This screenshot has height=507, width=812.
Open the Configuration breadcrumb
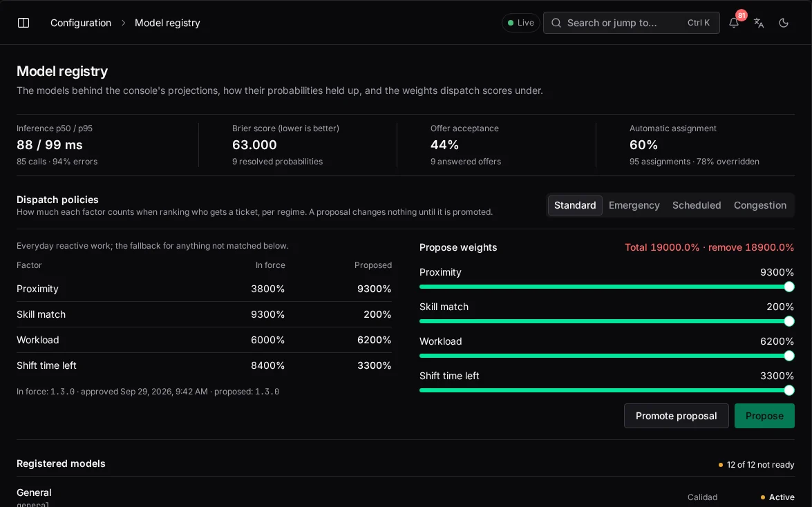coord(81,23)
